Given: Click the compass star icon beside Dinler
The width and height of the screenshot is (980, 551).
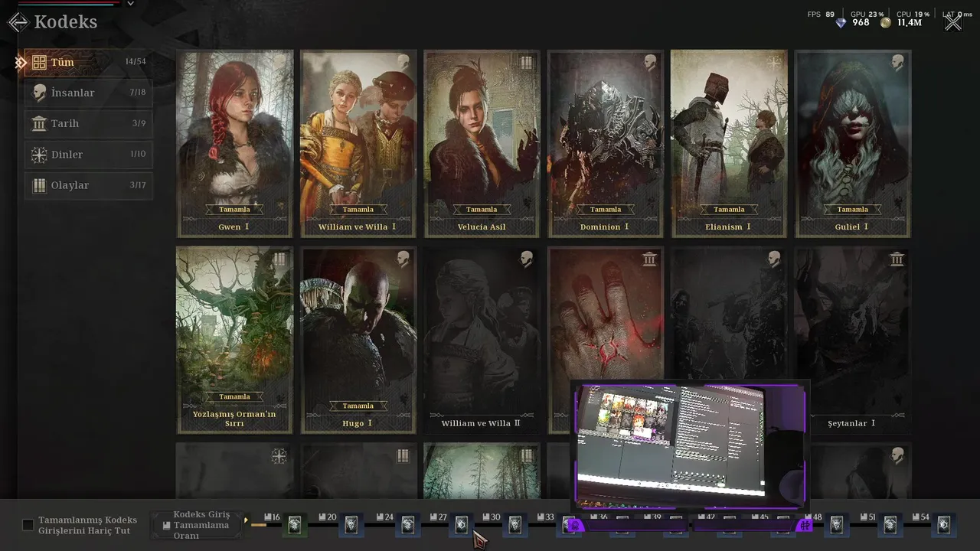Looking at the screenshot, I should (39, 155).
